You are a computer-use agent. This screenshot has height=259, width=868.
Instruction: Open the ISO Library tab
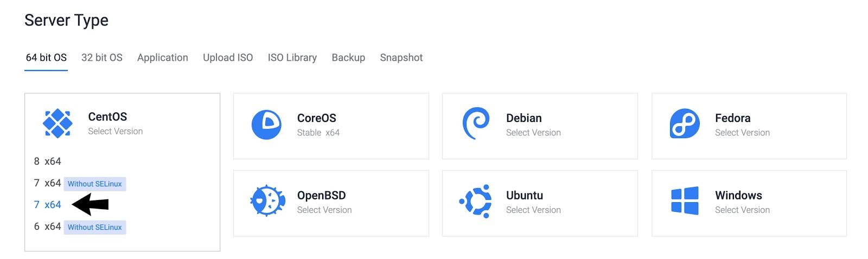pos(292,57)
